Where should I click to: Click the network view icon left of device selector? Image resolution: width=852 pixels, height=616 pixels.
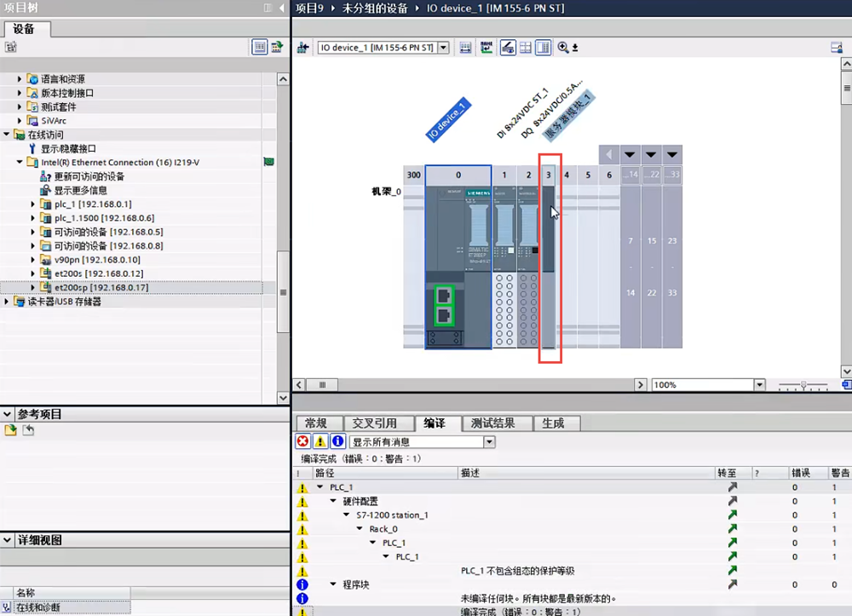302,48
